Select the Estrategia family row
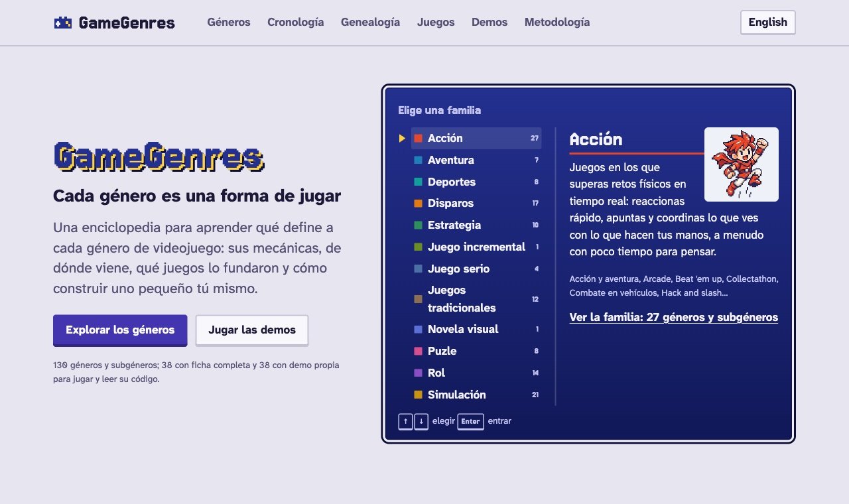 tap(476, 225)
